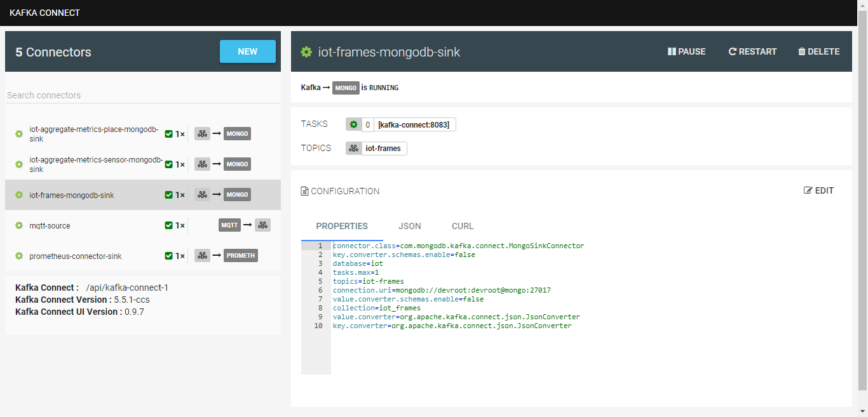Click the NEW connector button
Image resolution: width=868 pixels, height=417 pixels.
click(x=248, y=51)
